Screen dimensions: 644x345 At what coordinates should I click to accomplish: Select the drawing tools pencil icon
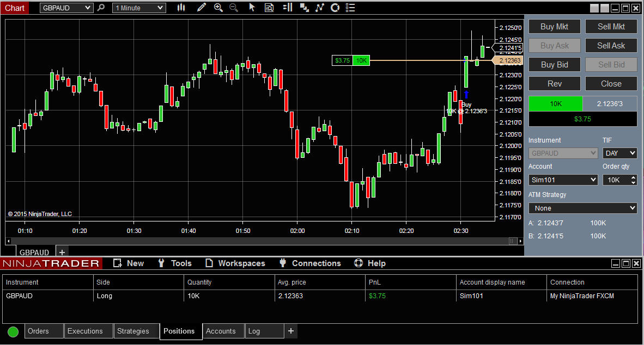[x=201, y=8]
